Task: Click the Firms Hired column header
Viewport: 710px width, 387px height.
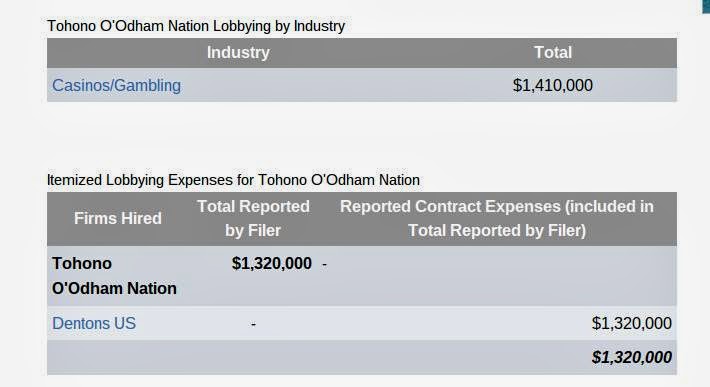Action: tap(118, 219)
